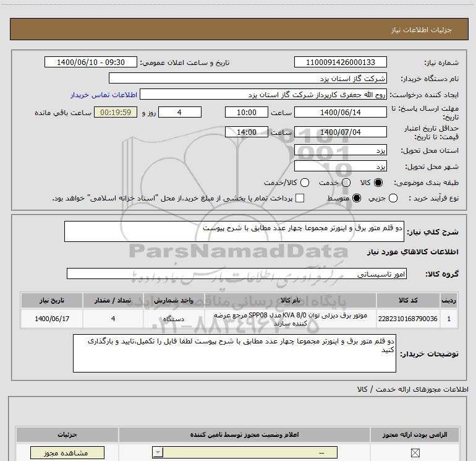The height and width of the screenshot is (461, 476).
Task: Choose the جزیی purchase type radio
Action: point(393,198)
